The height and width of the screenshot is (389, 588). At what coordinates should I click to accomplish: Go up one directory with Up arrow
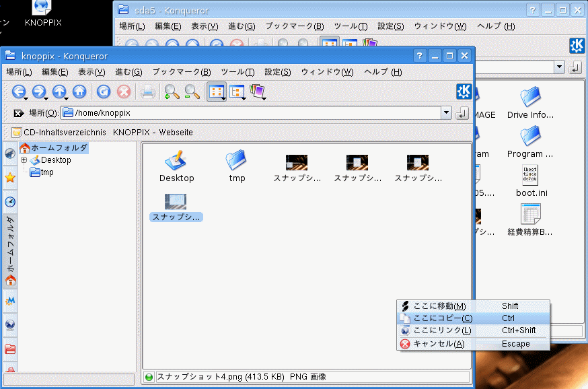pos(59,92)
